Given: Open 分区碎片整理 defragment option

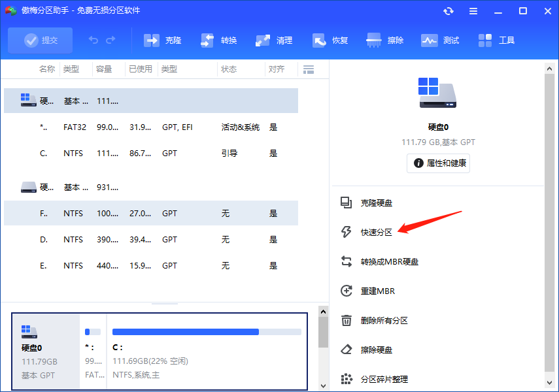Looking at the screenshot, I should coord(384,378).
